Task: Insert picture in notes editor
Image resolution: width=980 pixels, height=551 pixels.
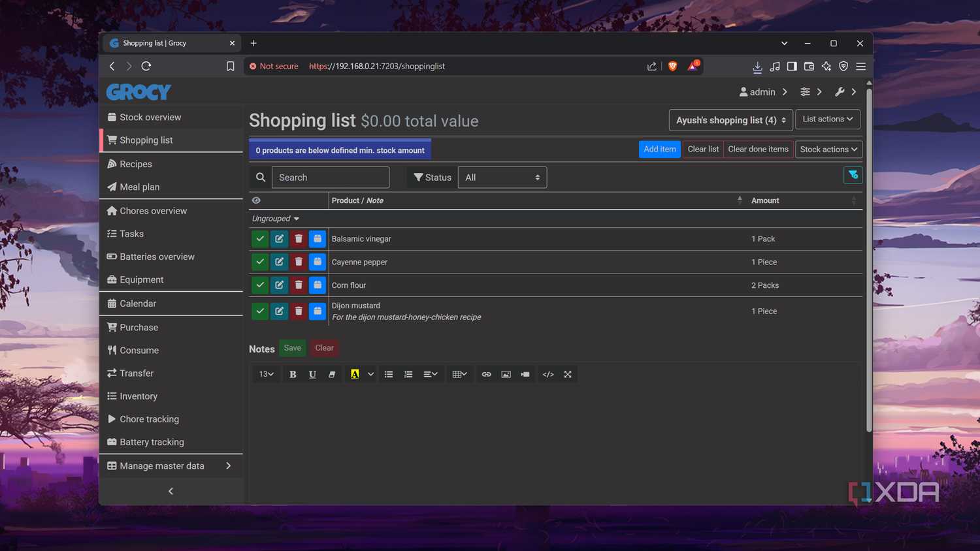Action: [506, 374]
